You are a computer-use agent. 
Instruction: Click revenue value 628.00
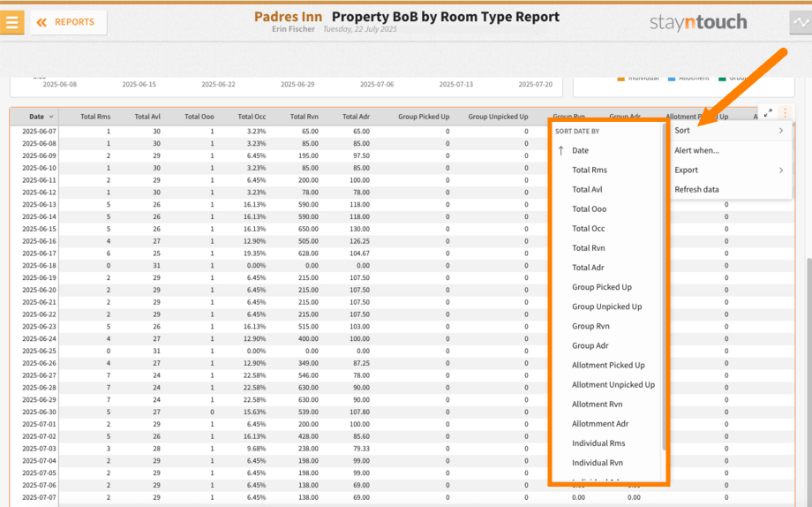(308, 253)
